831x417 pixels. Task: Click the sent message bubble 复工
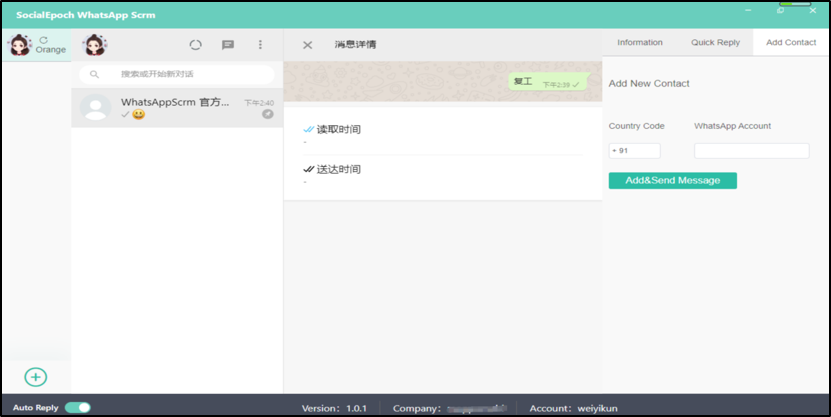click(x=549, y=82)
